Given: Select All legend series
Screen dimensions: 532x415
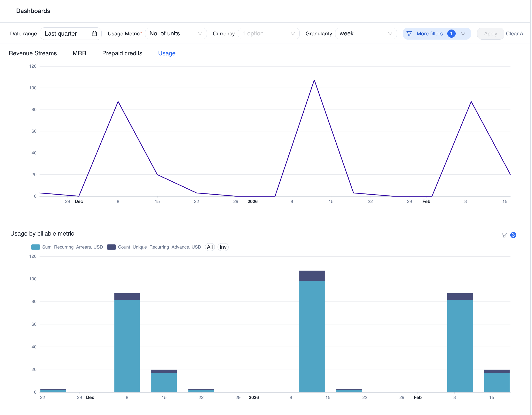Looking at the screenshot, I should pyautogui.click(x=210, y=247).
